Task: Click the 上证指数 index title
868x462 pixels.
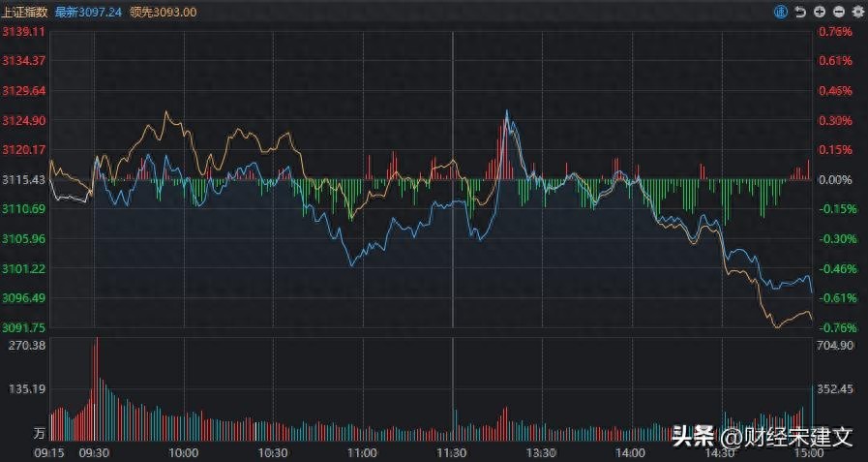Action: coord(26,12)
